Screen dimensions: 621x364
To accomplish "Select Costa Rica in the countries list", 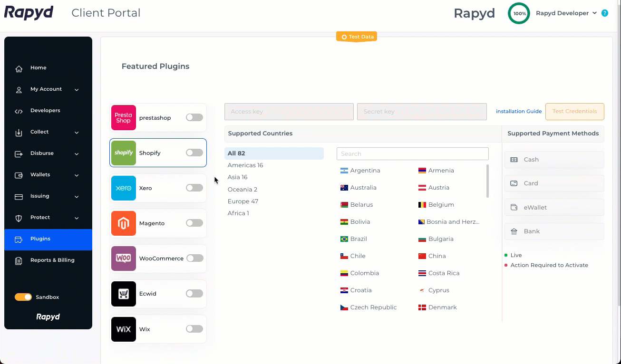I will (x=439, y=273).
